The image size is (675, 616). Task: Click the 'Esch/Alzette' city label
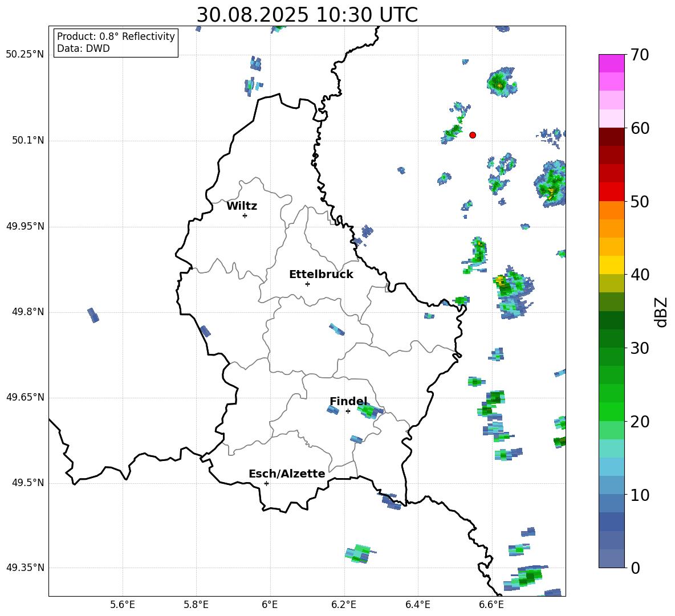[287, 474]
